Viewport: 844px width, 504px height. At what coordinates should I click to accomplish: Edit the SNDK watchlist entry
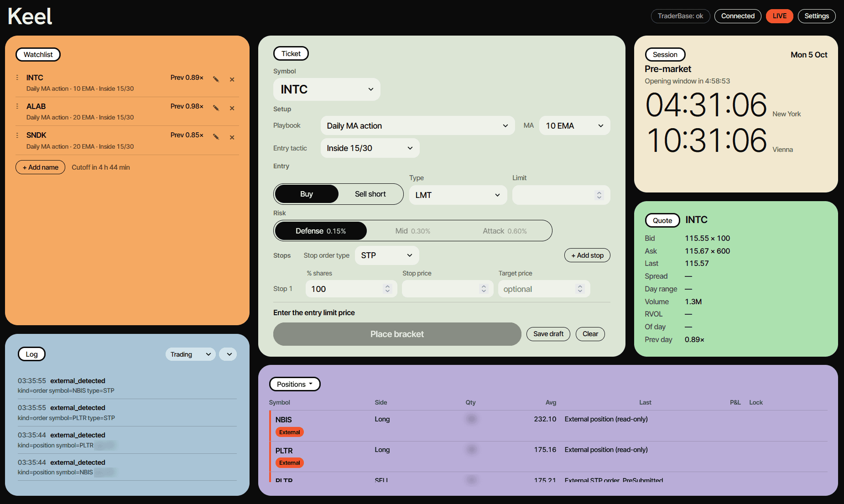tap(216, 137)
